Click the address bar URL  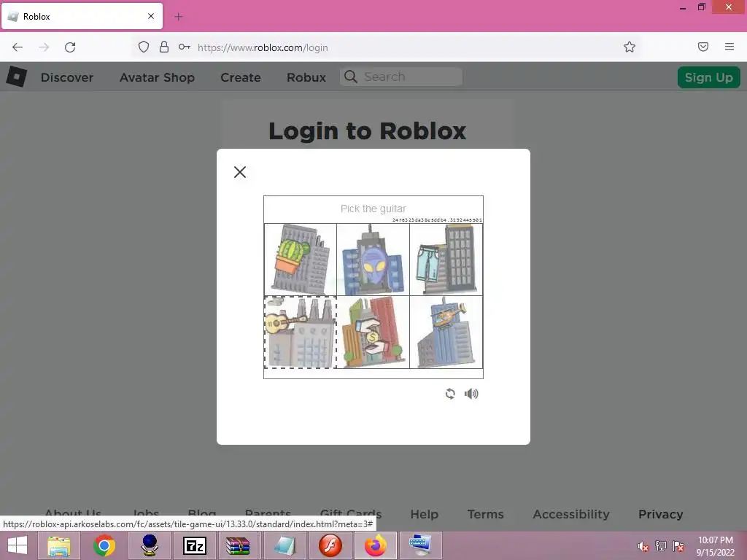pyautogui.click(x=263, y=47)
